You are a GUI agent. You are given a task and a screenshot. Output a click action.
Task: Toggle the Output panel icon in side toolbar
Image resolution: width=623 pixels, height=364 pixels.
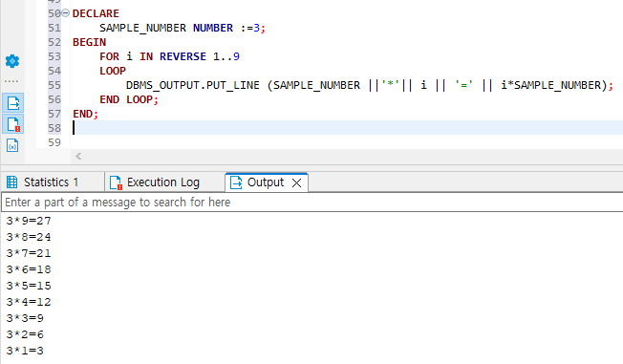pos(12,103)
